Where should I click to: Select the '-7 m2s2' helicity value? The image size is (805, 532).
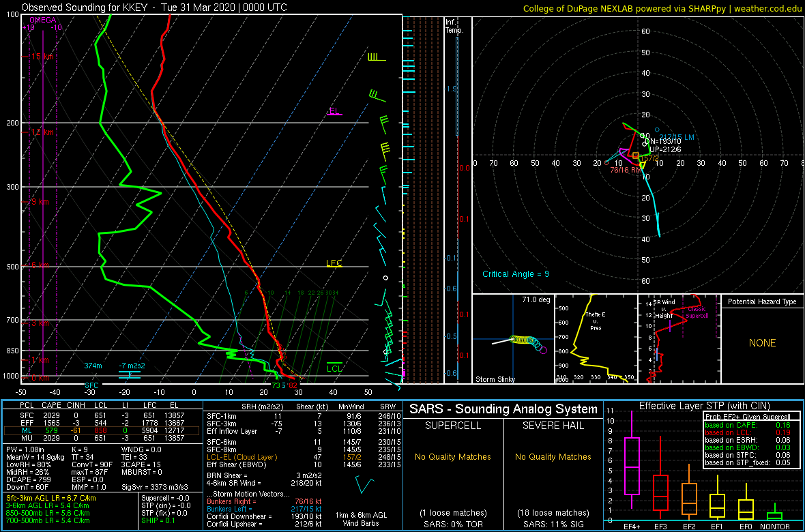[132, 366]
